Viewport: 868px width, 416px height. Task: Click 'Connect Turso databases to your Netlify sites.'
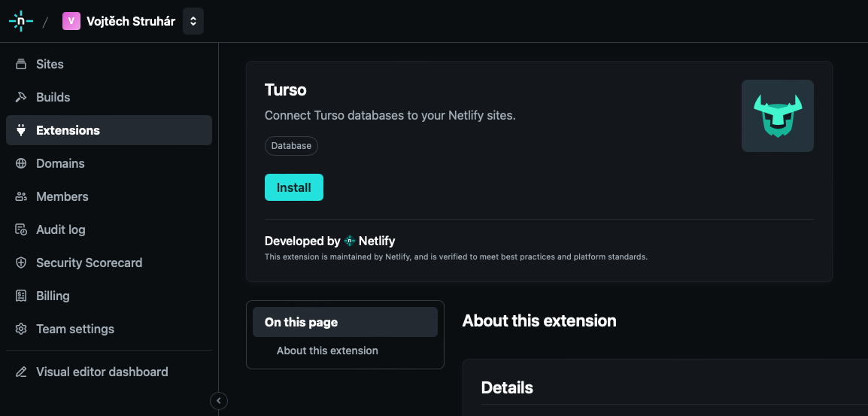click(x=390, y=116)
